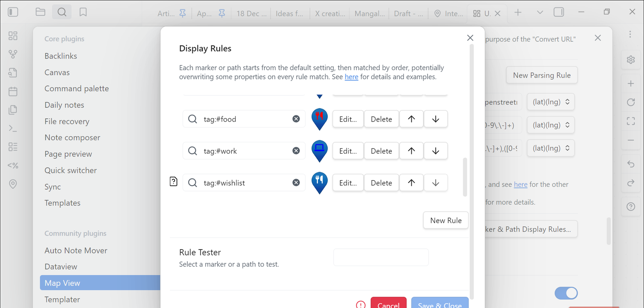Clear the tag:#food query field
644x308 pixels.
pyautogui.click(x=296, y=119)
